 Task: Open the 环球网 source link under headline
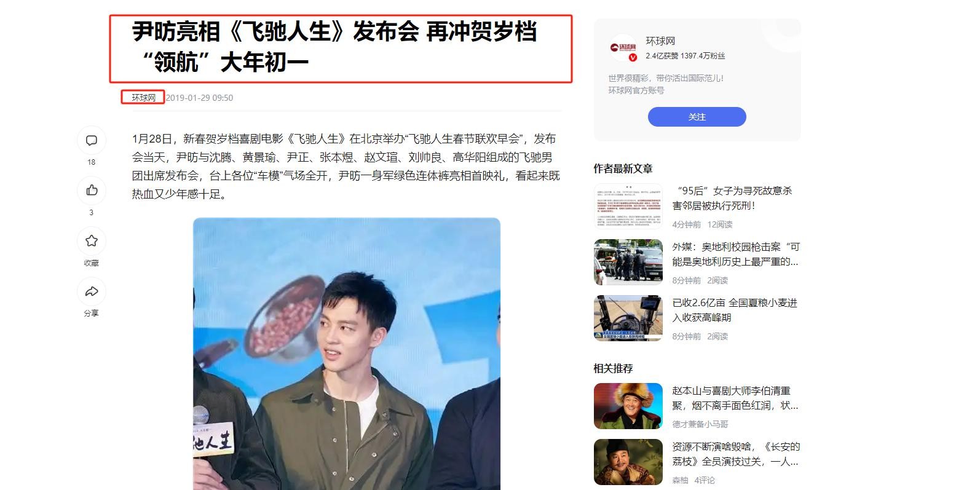[143, 97]
